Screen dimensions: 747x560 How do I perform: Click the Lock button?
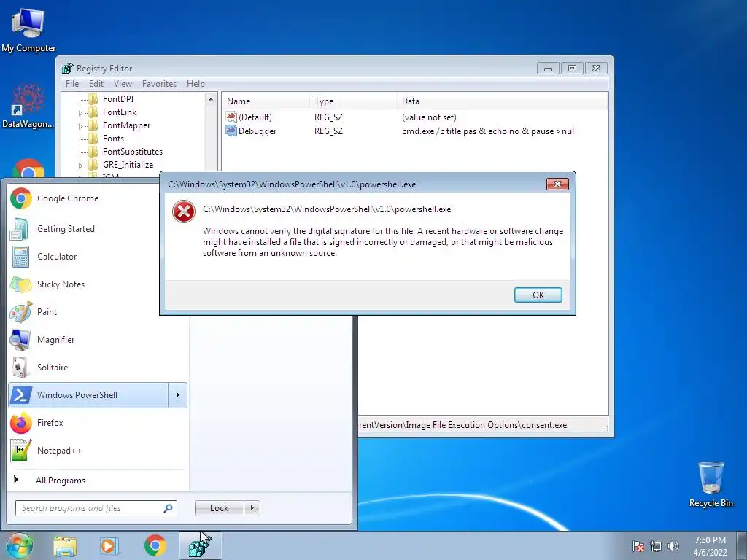click(220, 508)
